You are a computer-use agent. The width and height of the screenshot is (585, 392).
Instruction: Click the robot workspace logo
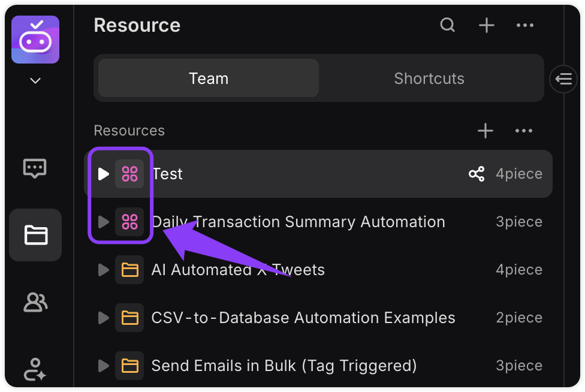pos(35,40)
